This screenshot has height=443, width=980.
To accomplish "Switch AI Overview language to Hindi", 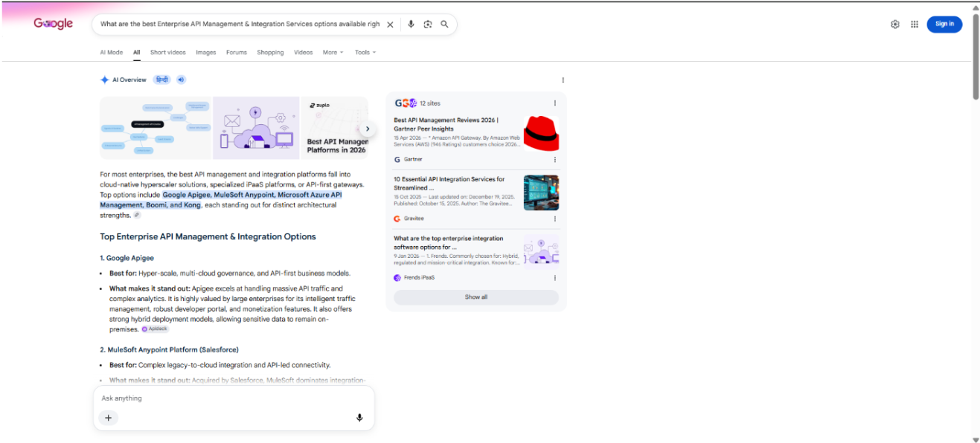I will [161, 80].
